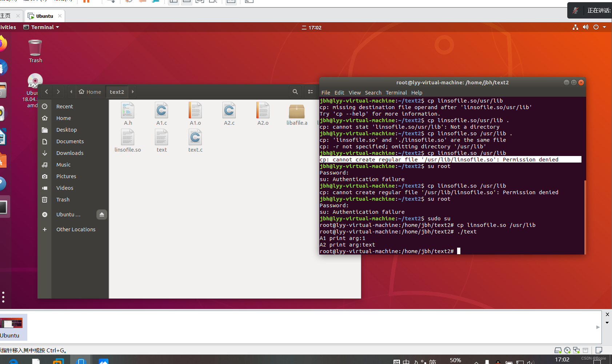Toggle list/grid view in Files
Screen dimensions: 612x364
click(311, 92)
